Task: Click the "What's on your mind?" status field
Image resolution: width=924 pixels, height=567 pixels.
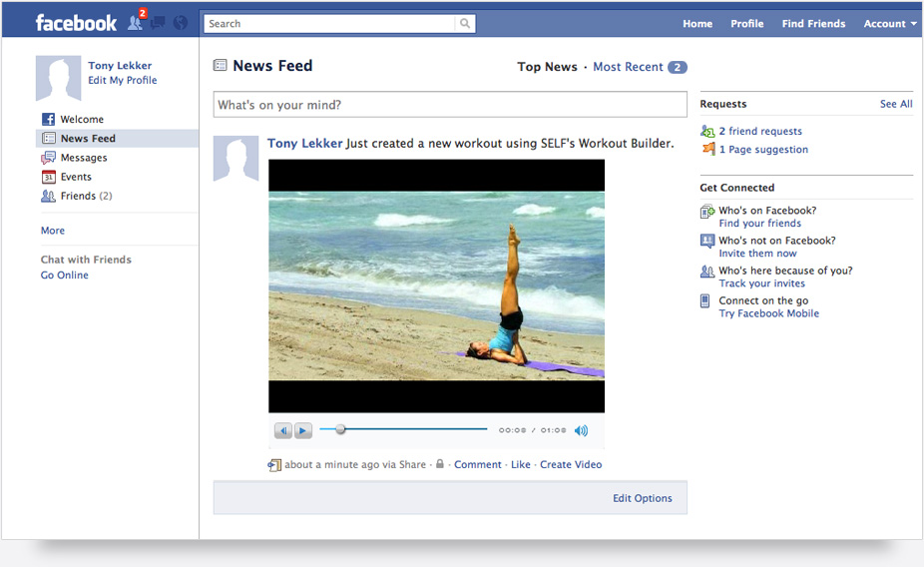Action: (450, 105)
